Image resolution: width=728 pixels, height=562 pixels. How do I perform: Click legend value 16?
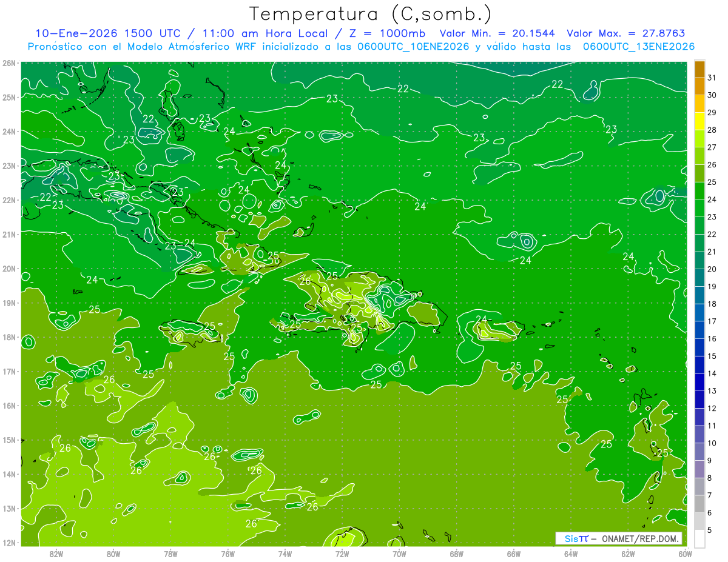point(712,339)
